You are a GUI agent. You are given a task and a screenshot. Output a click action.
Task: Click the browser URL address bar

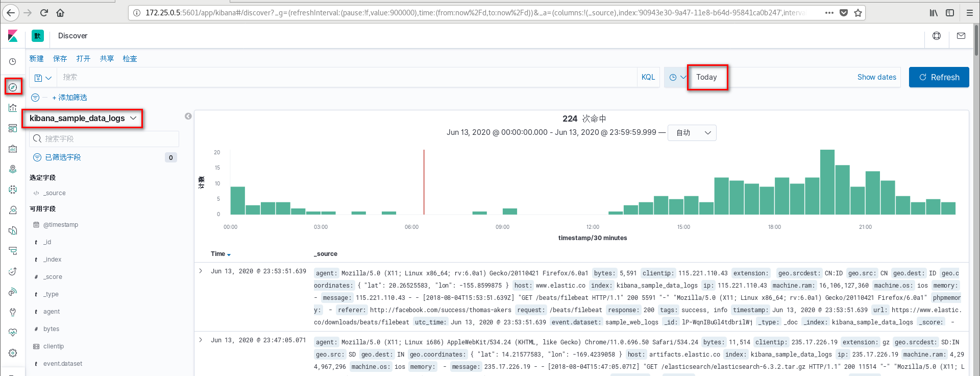coord(475,13)
